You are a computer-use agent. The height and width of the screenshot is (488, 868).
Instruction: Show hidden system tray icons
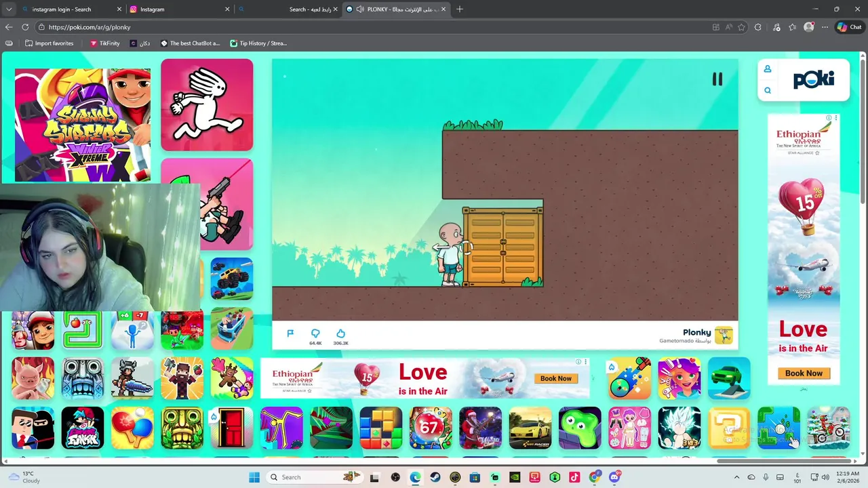736,477
